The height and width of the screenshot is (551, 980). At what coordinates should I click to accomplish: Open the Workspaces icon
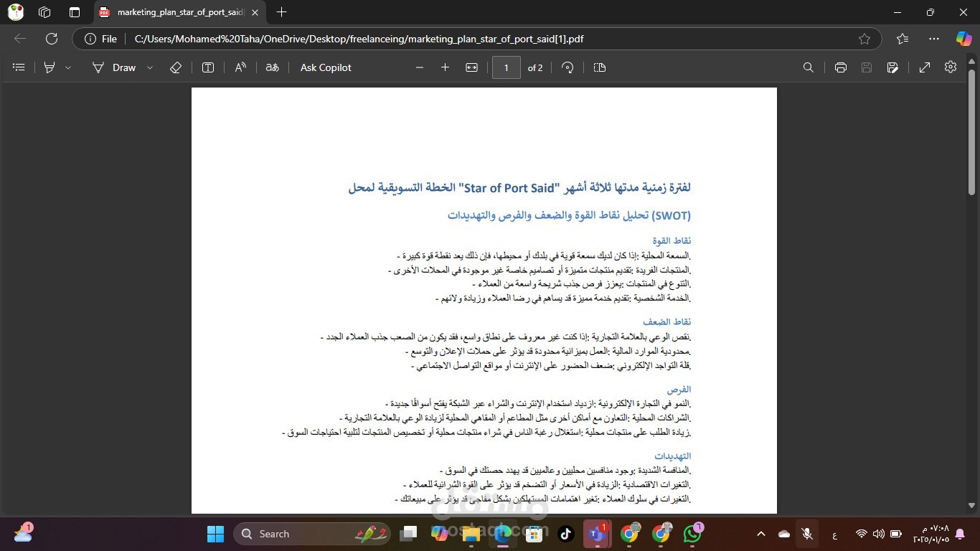pos(44,12)
